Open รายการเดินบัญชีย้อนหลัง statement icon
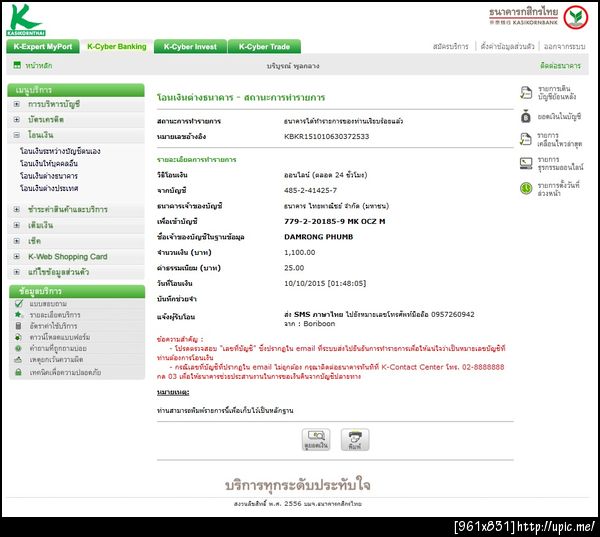The width and height of the screenshot is (600, 537). [x=526, y=93]
